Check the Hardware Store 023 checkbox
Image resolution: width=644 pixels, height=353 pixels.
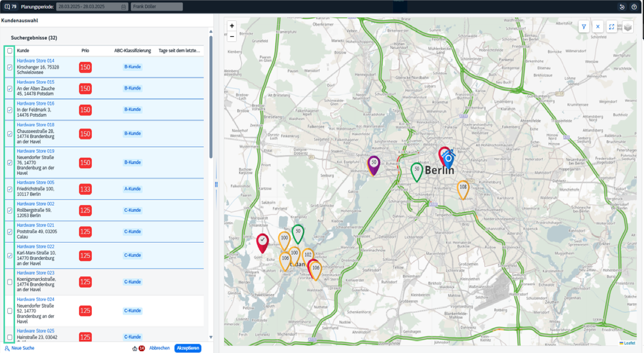coord(10,282)
